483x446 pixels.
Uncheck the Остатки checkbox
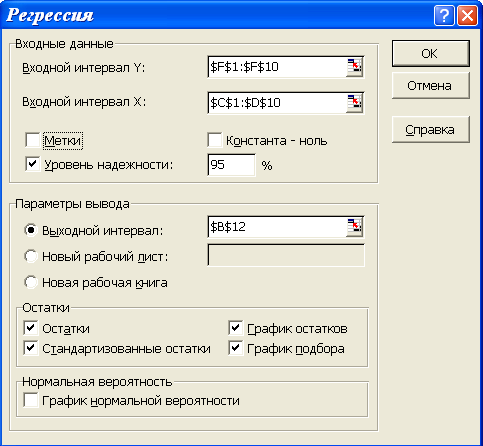pos(31,328)
